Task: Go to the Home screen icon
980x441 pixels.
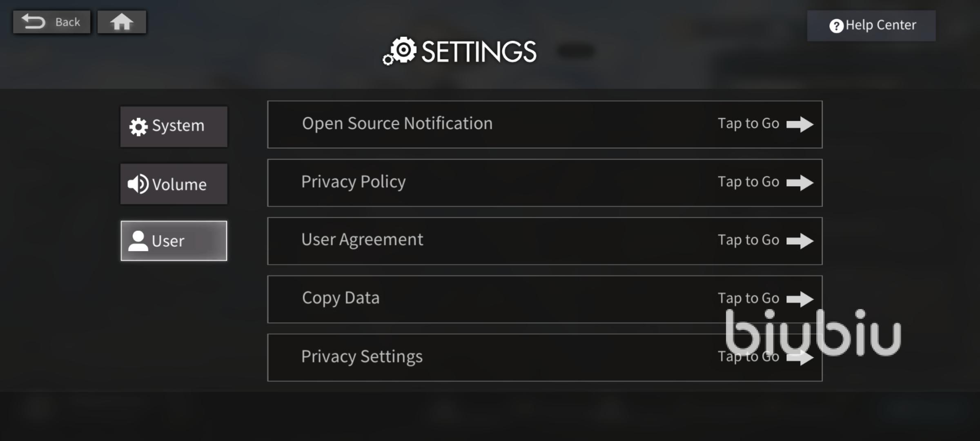Action: 122,22
